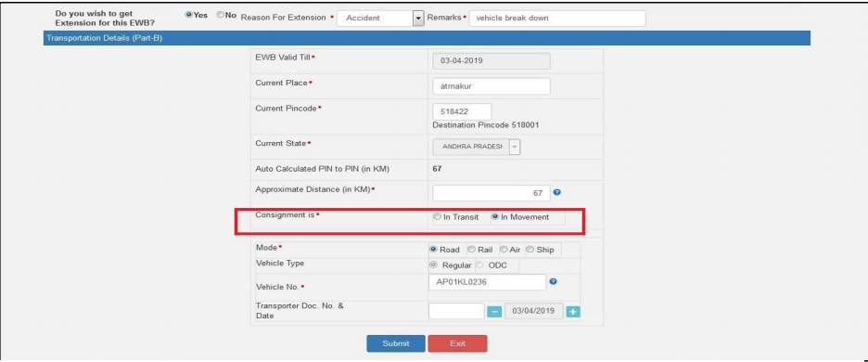The height and width of the screenshot is (362, 868).
Task: Click help icon beside Vehicle No.
Action: 553,281
